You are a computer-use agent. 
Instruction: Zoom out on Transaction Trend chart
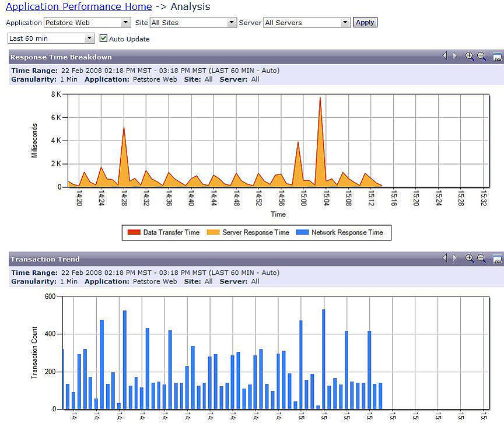tap(482, 258)
